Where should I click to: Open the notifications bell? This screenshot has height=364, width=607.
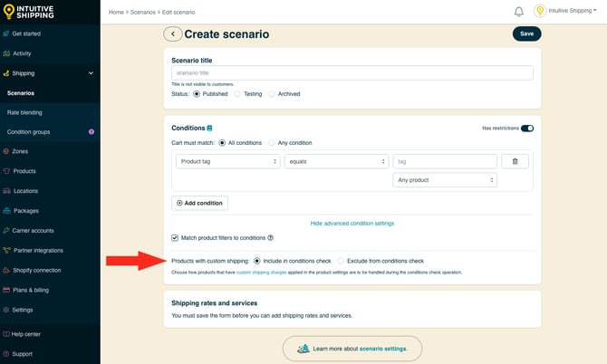519,12
